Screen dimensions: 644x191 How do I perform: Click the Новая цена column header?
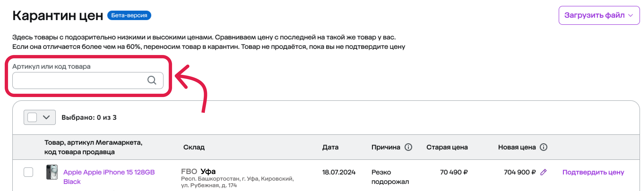tap(517, 147)
